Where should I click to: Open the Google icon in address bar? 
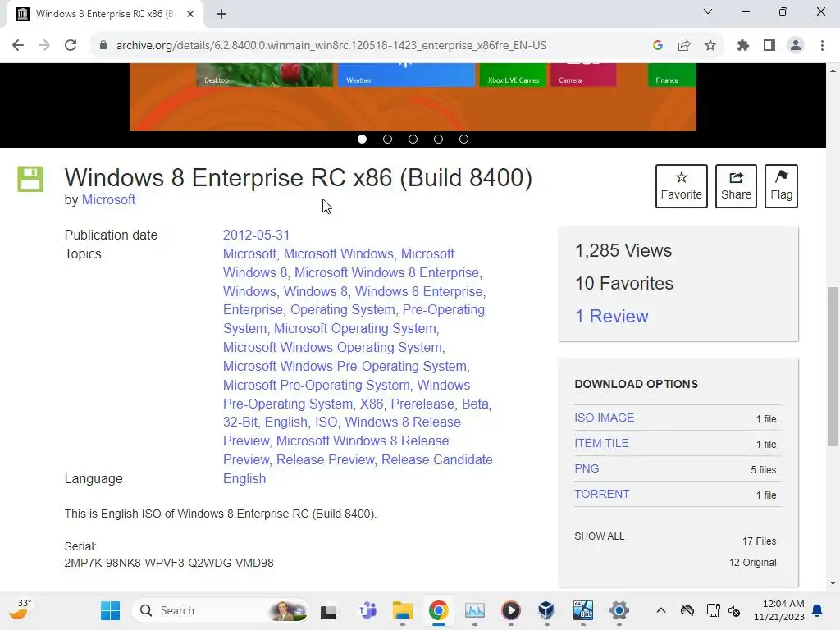coord(658,46)
